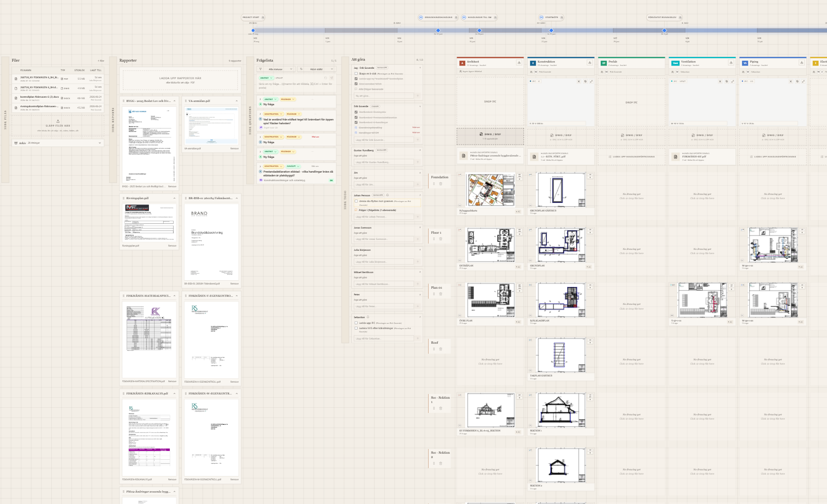Expand the Piping IFC viewer to fullscreen

coord(803,82)
